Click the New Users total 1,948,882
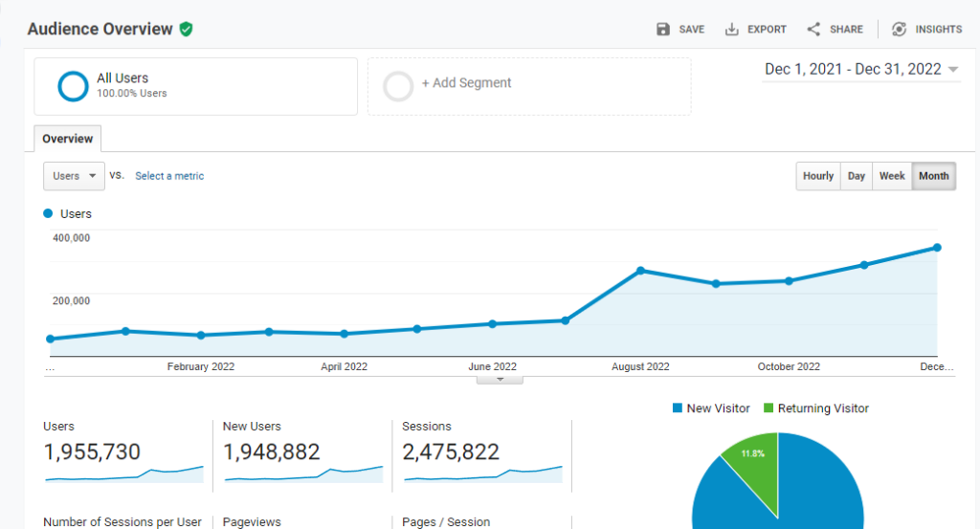Viewport: 980px width, 529px height. [x=271, y=452]
